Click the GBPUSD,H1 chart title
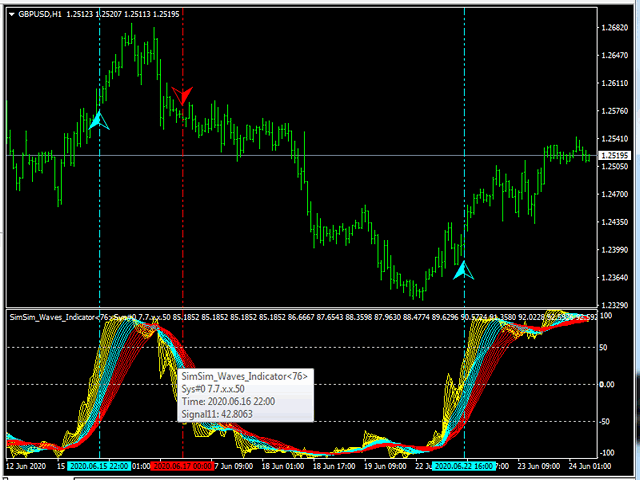Image resolution: width=640 pixels, height=480 pixels. tap(40, 14)
